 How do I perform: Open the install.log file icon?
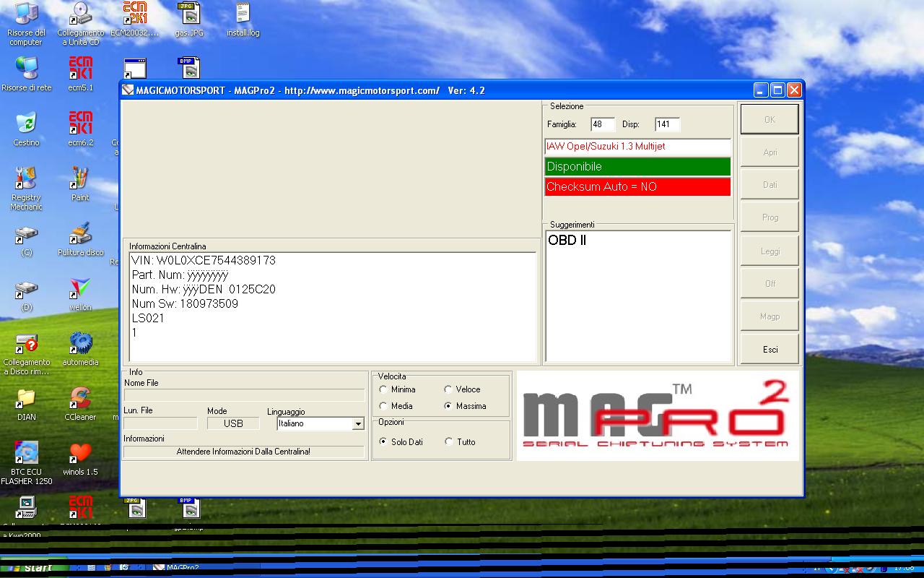[243, 19]
